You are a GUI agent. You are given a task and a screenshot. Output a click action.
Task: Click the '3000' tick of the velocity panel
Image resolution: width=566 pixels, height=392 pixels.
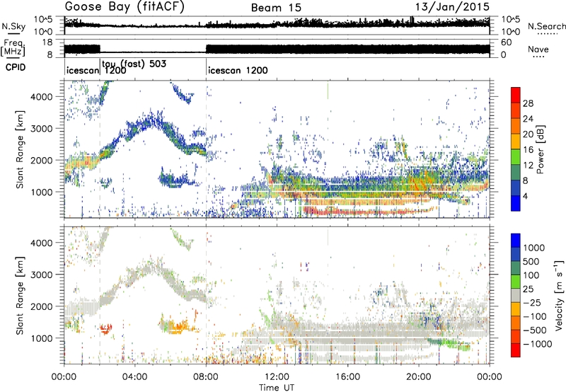(x=42, y=275)
